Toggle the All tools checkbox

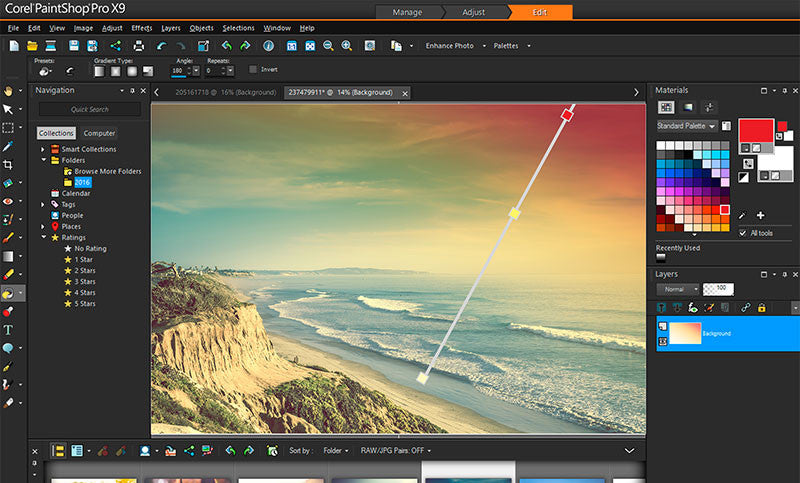click(x=741, y=233)
